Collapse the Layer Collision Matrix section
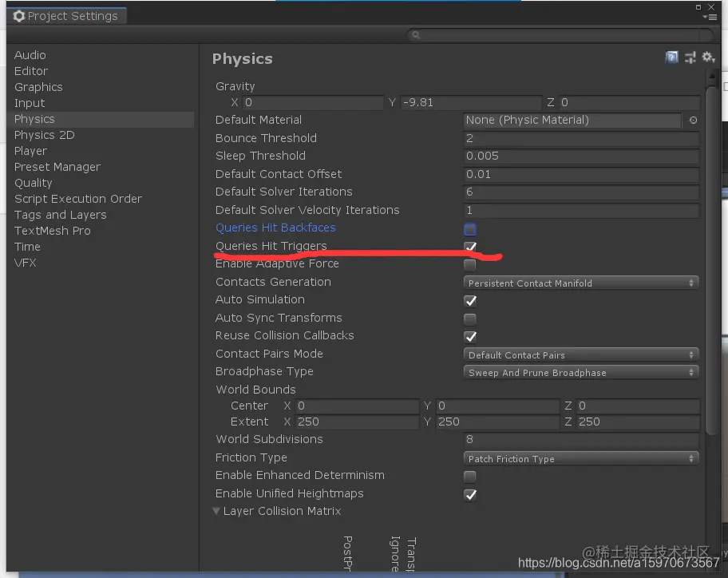This screenshot has width=728, height=578. click(x=216, y=511)
